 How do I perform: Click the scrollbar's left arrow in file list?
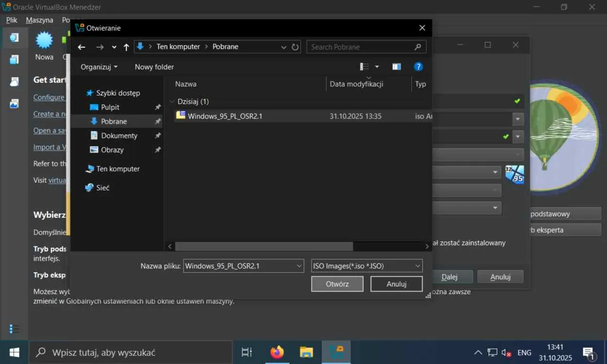[170, 246]
